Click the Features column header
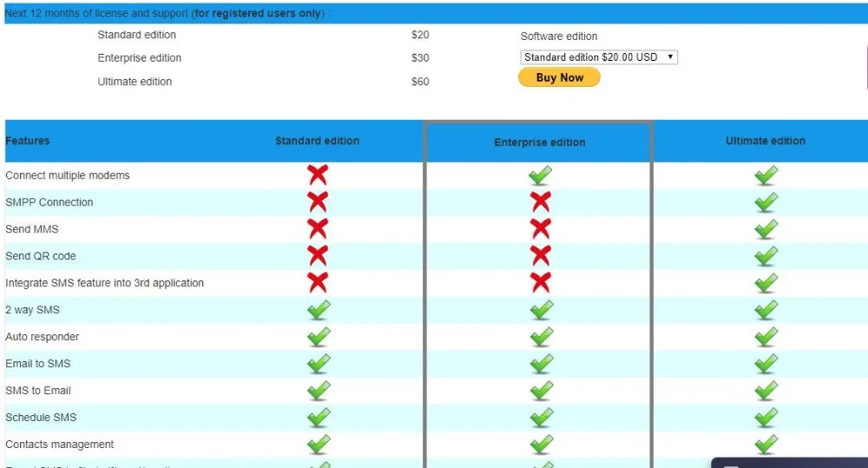868x468 pixels. pyautogui.click(x=28, y=141)
